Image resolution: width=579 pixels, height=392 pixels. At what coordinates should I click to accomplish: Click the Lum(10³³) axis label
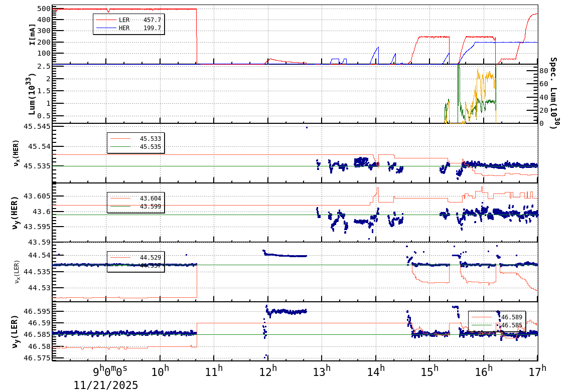coord(32,94)
